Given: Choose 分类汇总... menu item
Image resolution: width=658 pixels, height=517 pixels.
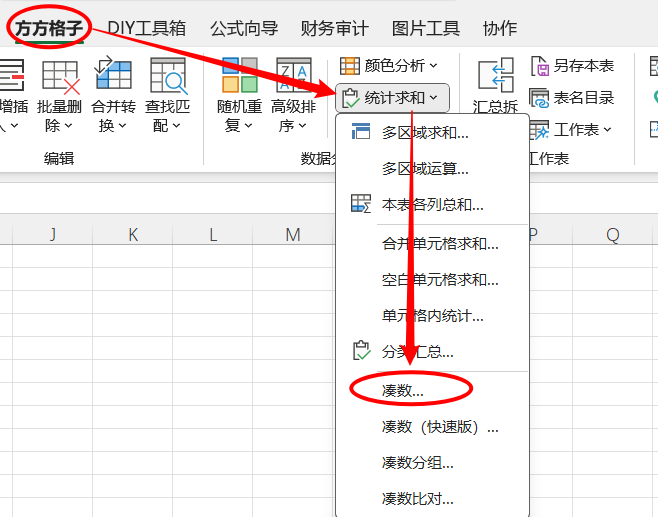Looking at the screenshot, I should 432,352.
